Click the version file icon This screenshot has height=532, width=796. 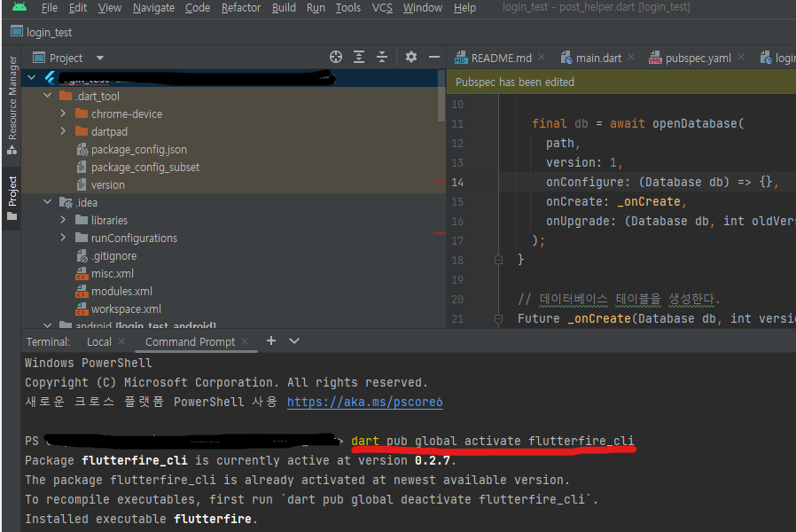point(82,184)
